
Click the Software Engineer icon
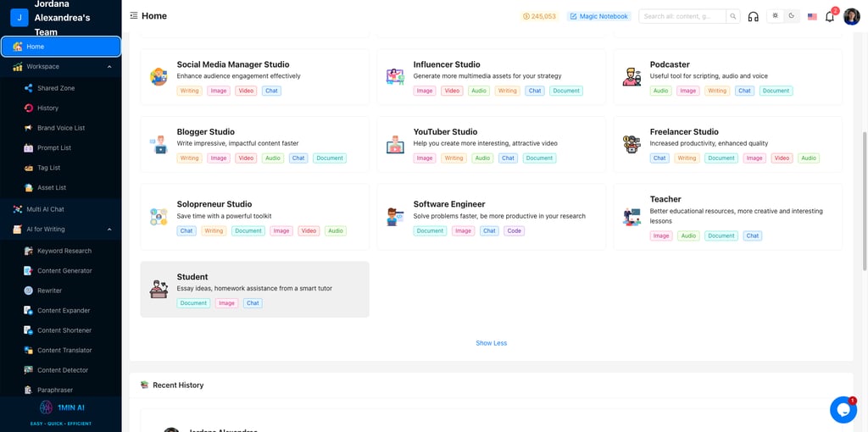coord(395,217)
